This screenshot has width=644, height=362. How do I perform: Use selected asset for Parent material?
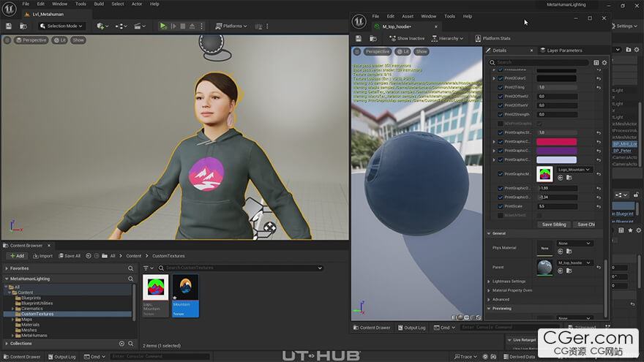(x=561, y=271)
